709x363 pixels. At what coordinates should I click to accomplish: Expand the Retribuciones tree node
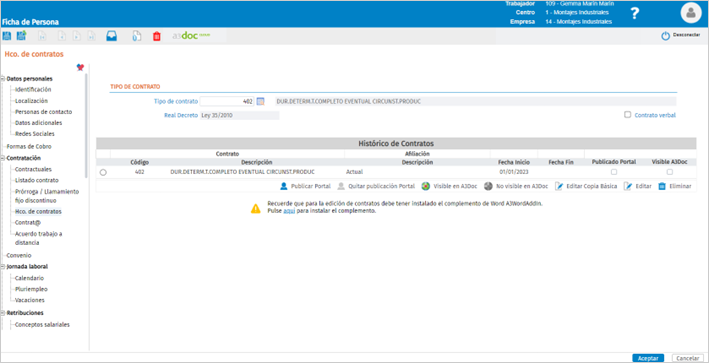pyautogui.click(x=3, y=313)
